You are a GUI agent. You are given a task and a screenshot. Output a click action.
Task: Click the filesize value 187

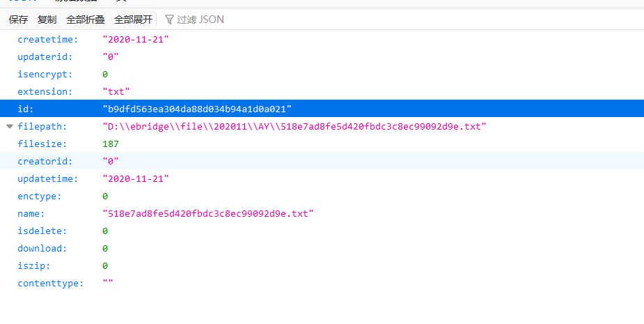click(x=110, y=144)
